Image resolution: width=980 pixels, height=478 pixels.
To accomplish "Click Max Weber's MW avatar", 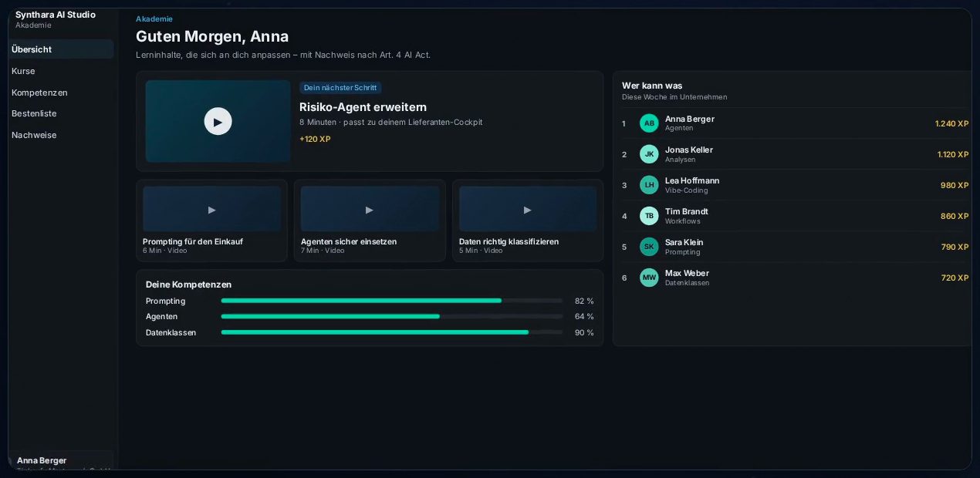I will point(649,278).
